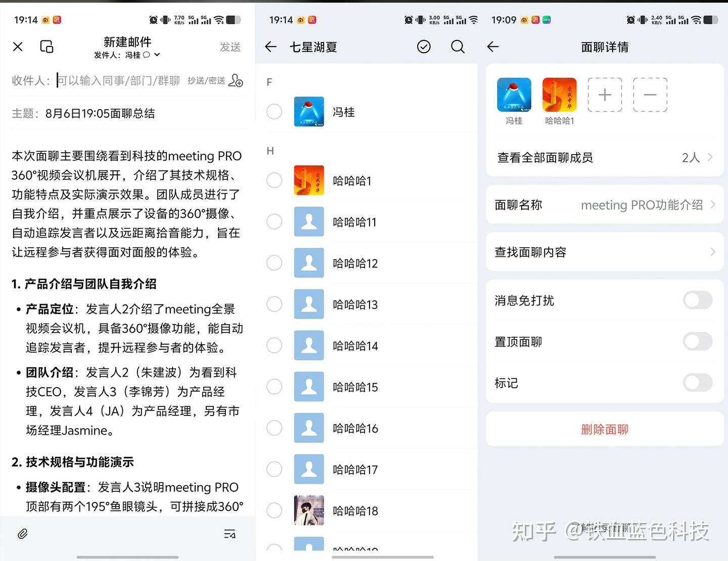Tap the minus icon to remove a member

point(650,95)
